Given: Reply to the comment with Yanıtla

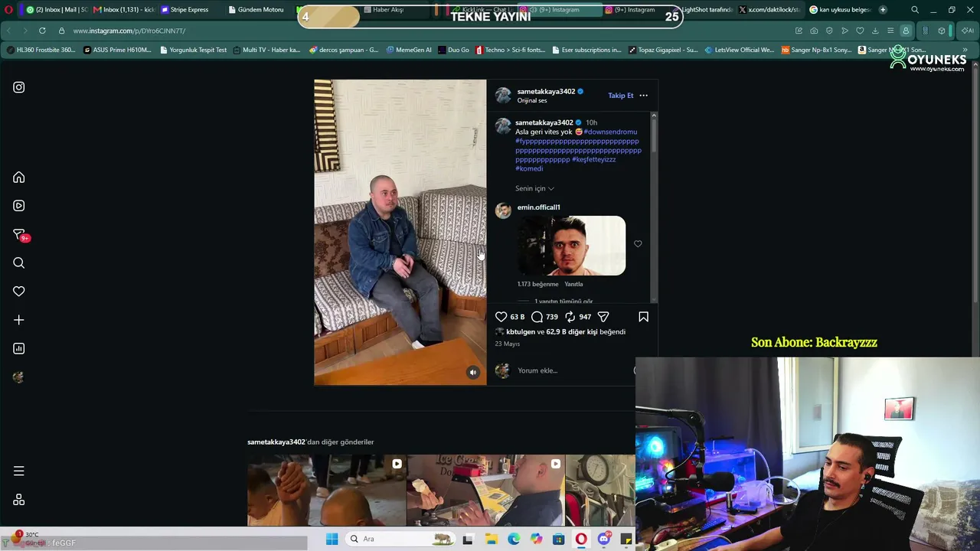Looking at the screenshot, I should [573, 284].
